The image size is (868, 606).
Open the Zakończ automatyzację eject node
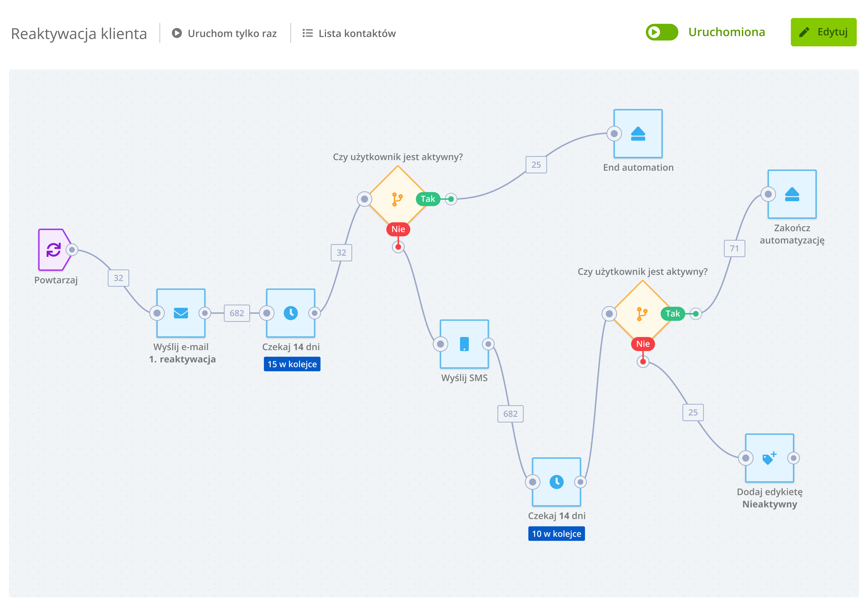pos(792,194)
